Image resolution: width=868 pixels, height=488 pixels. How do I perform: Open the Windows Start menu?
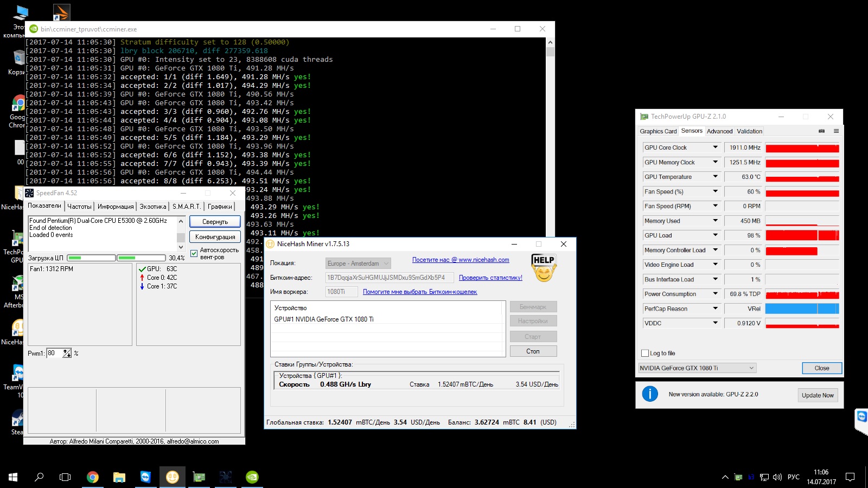click(13, 477)
